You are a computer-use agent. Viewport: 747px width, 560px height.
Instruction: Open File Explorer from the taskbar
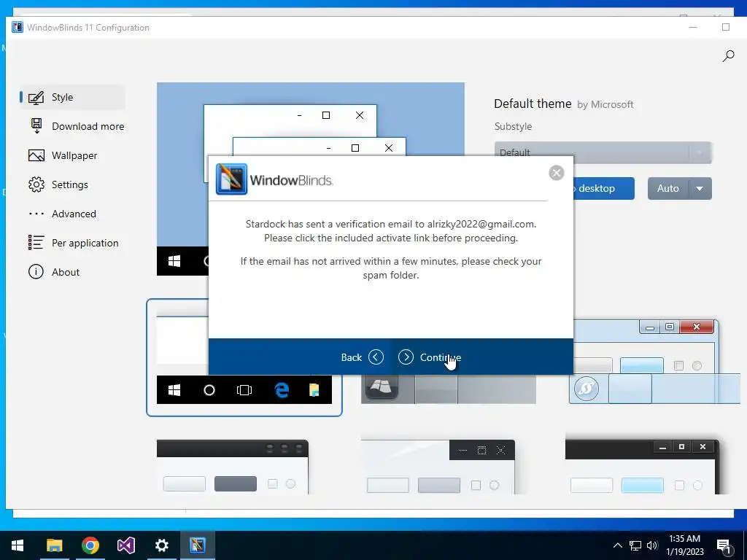click(54, 545)
